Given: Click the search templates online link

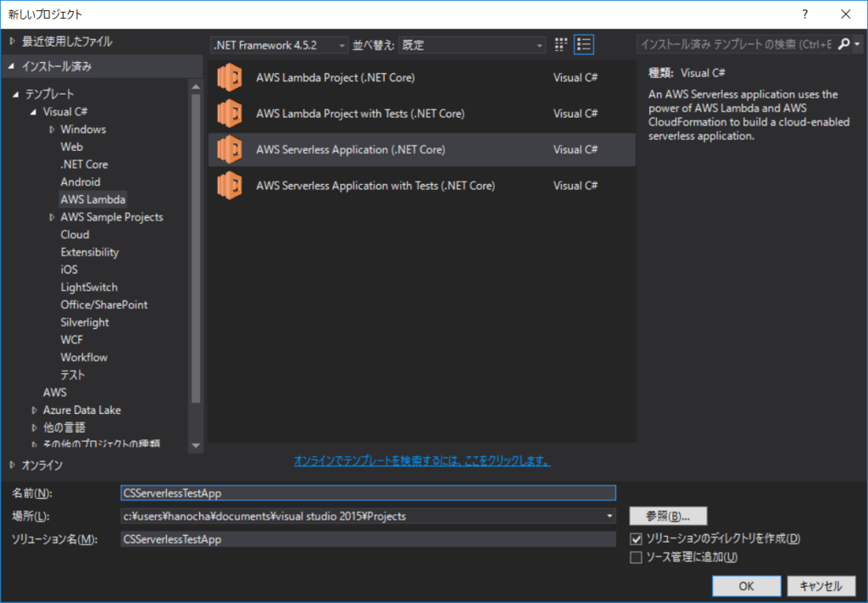Looking at the screenshot, I should click(422, 461).
